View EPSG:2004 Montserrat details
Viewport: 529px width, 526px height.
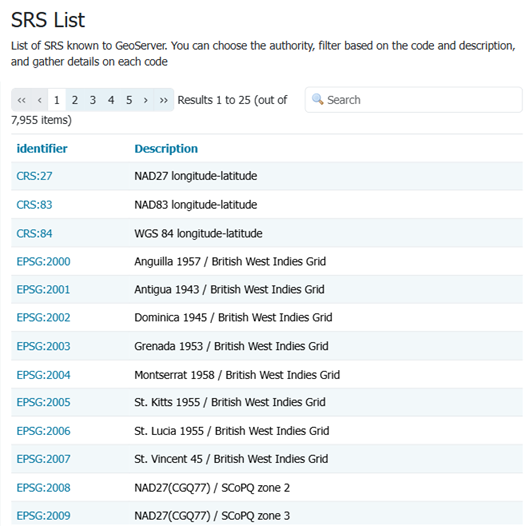tap(44, 375)
